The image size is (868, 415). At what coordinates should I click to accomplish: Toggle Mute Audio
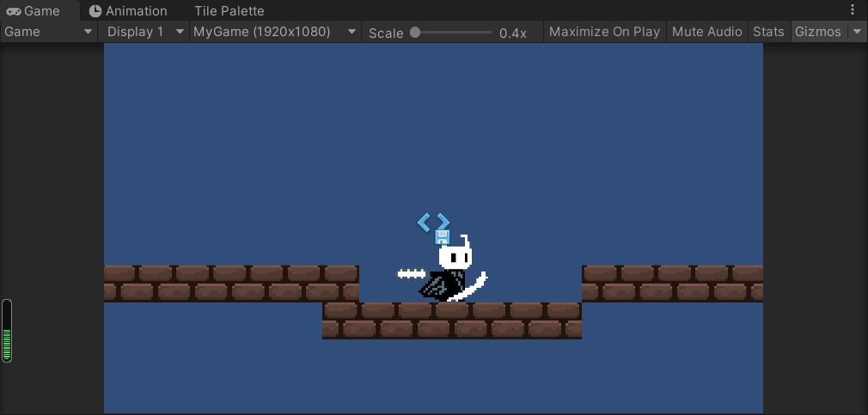coord(707,32)
